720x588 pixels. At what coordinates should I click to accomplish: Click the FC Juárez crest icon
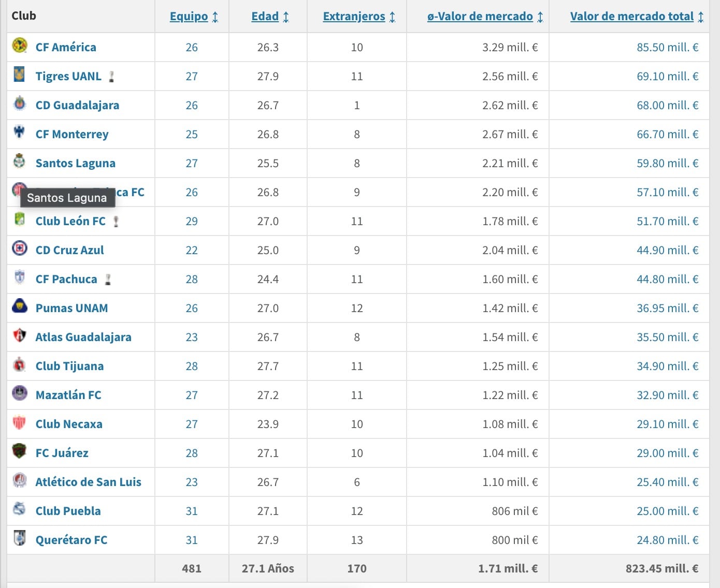coord(20,451)
